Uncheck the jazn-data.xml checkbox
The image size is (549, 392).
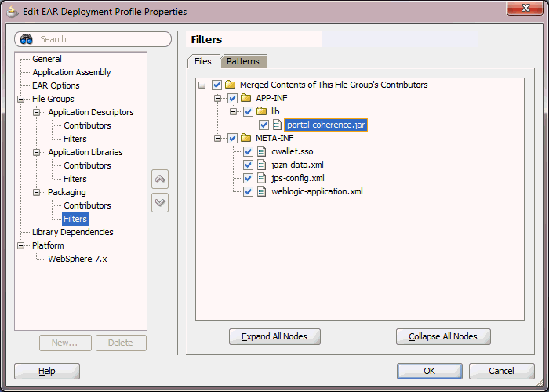point(249,165)
